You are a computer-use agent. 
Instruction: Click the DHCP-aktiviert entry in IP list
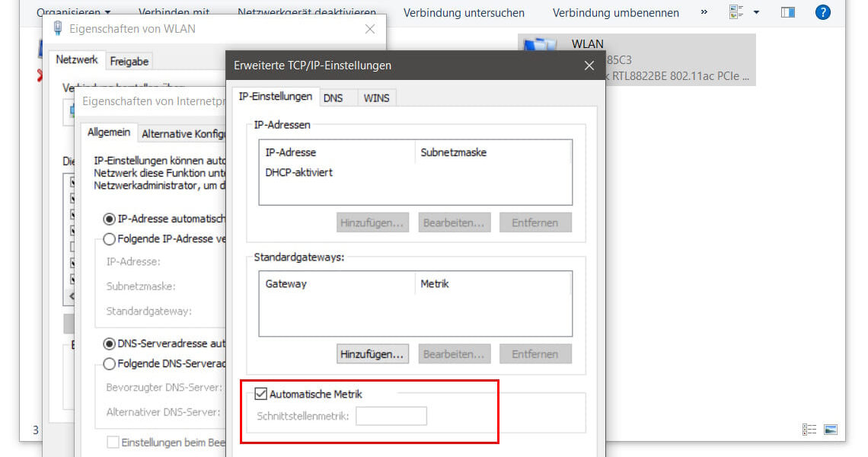pyautogui.click(x=299, y=173)
